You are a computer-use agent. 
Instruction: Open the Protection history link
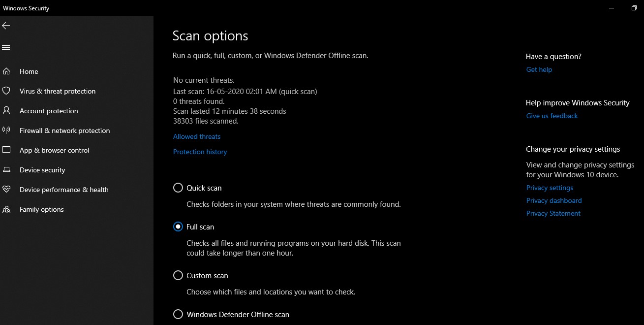[200, 152]
